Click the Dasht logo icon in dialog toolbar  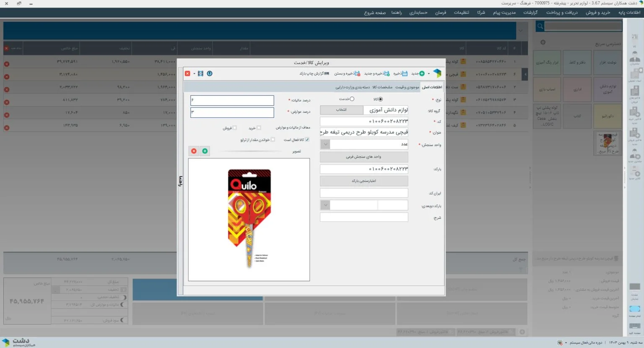(x=437, y=73)
